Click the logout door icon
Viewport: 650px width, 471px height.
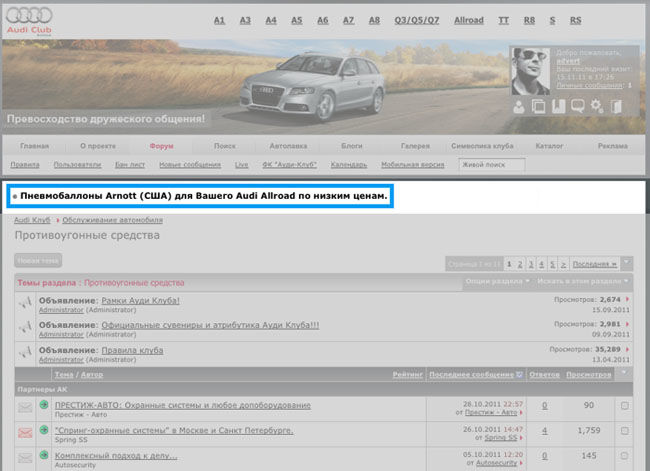617,107
